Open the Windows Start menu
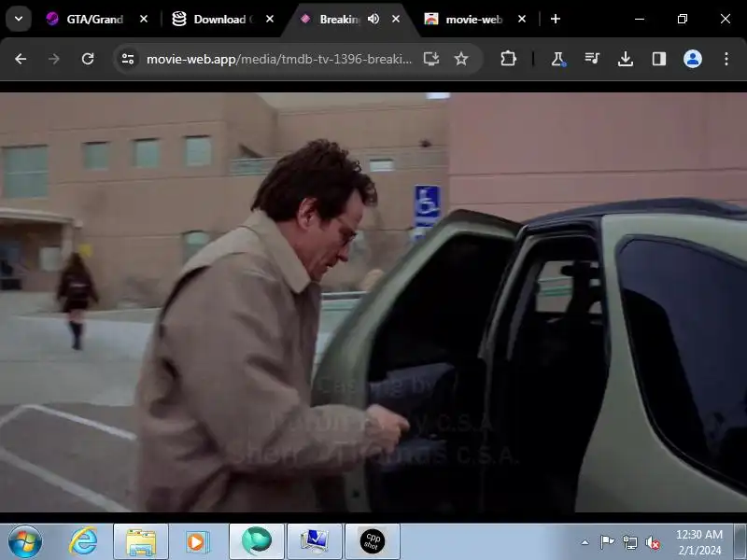The image size is (747, 560). (x=25, y=542)
